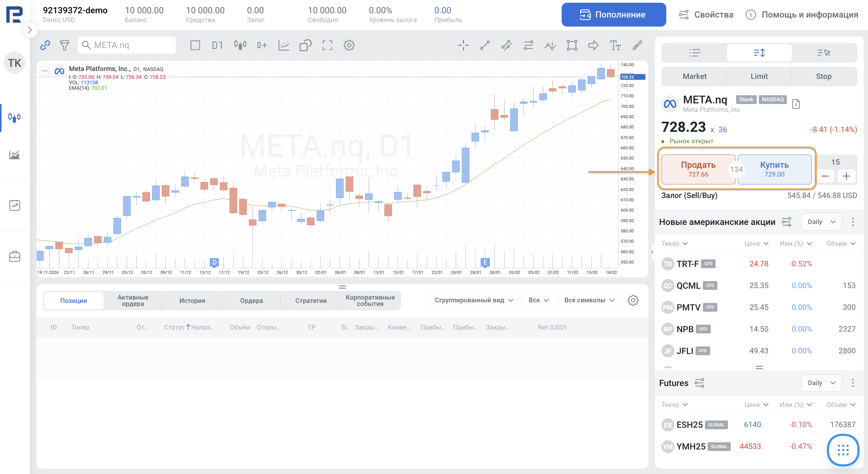The height and width of the screenshot is (474, 868).
Task: Click the instrument filter funnel icon
Action: 64,45
